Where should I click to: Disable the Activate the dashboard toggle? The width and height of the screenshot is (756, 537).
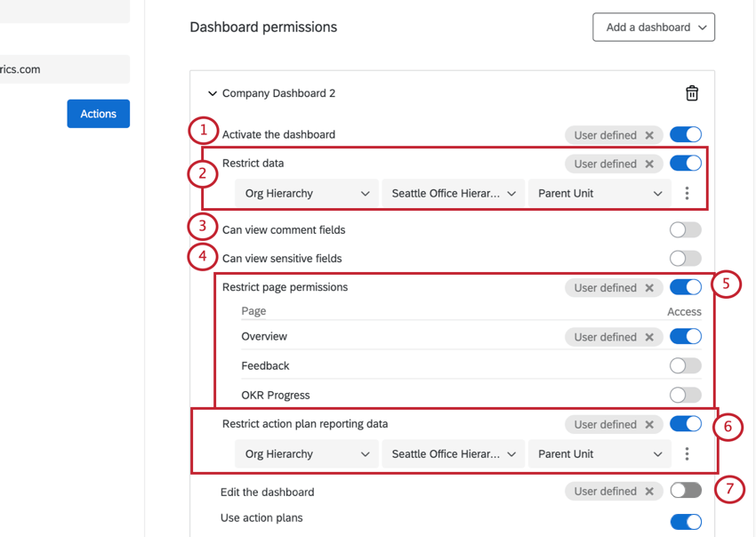coord(686,134)
